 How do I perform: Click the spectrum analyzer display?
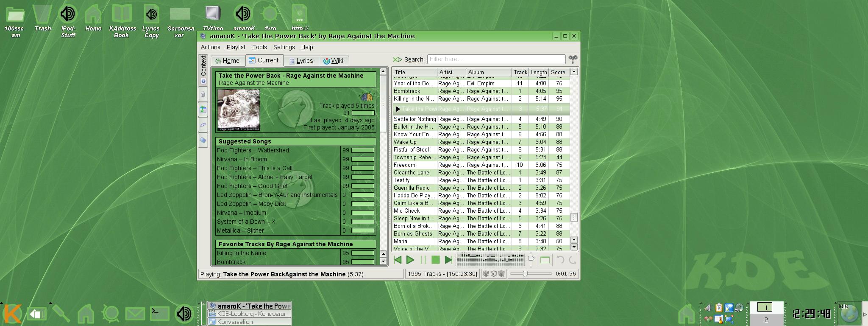(491, 259)
